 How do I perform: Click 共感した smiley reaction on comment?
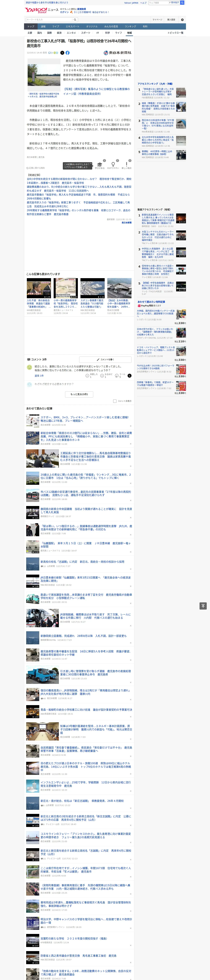pos(91,375)
